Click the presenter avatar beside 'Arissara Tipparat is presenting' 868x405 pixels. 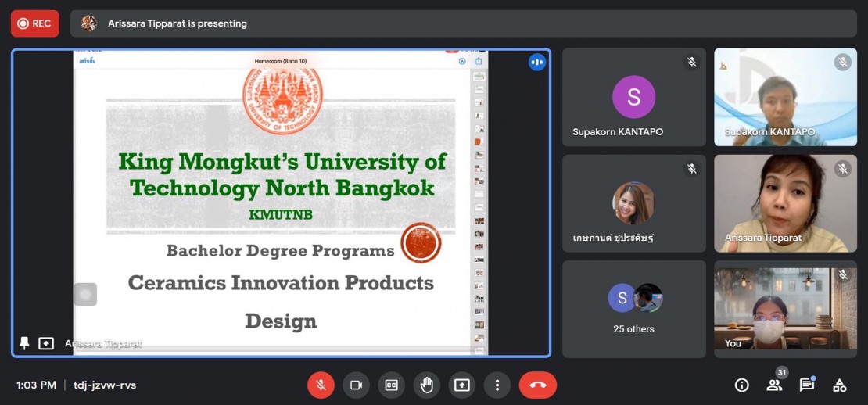tap(88, 23)
